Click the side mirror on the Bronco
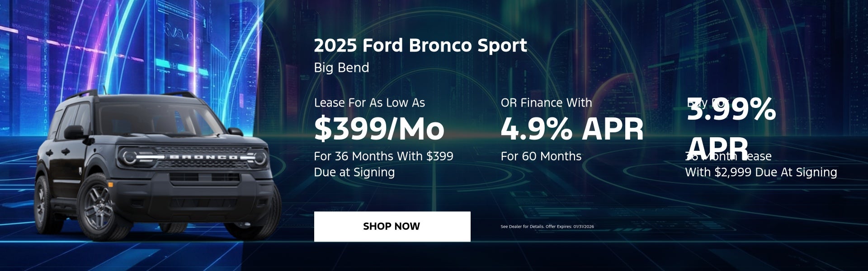The image size is (868, 271). [74, 132]
